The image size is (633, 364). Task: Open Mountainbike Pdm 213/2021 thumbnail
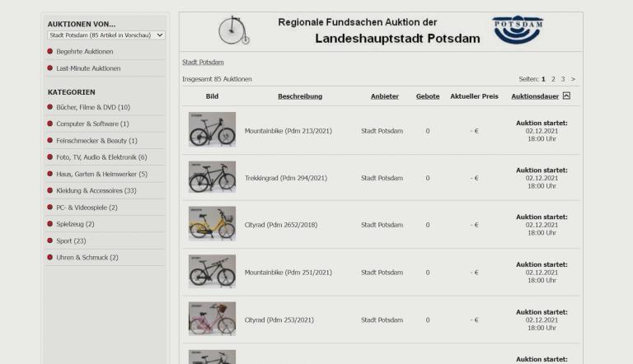point(212,130)
